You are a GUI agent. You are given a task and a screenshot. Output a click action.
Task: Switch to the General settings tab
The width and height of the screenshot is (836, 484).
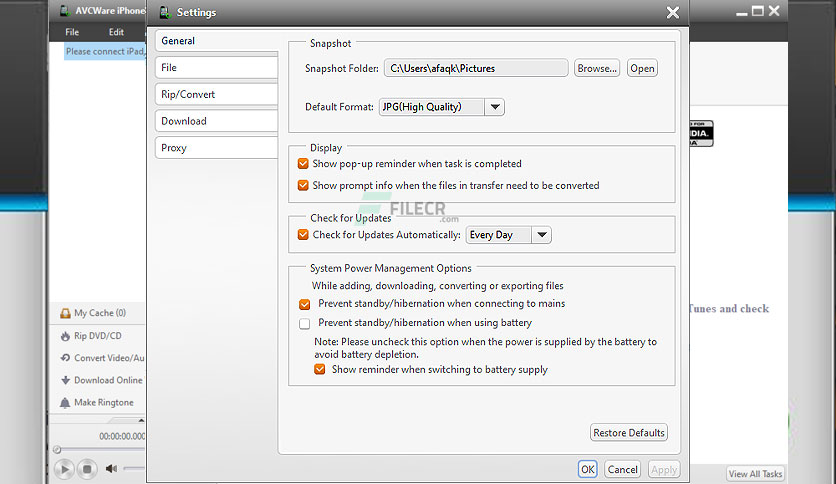[x=216, y=41]
